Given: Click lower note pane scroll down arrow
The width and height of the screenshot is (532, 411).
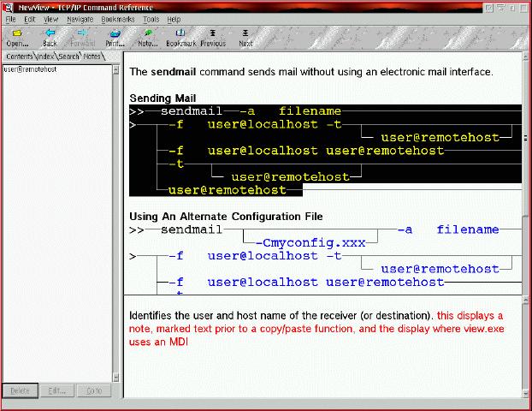Looking at the screenshot, I should 525,394.
